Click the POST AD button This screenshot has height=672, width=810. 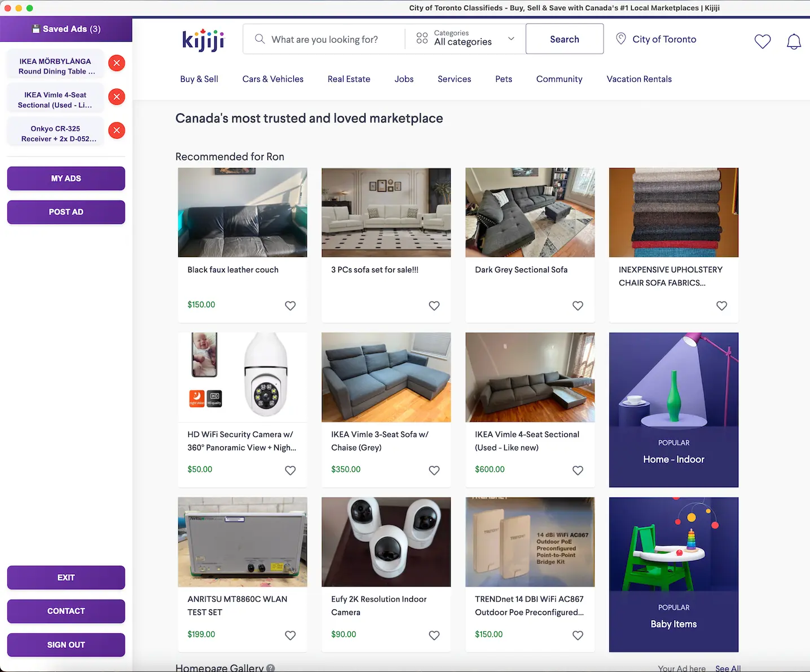pyautogui.click(x=66, y=212)
